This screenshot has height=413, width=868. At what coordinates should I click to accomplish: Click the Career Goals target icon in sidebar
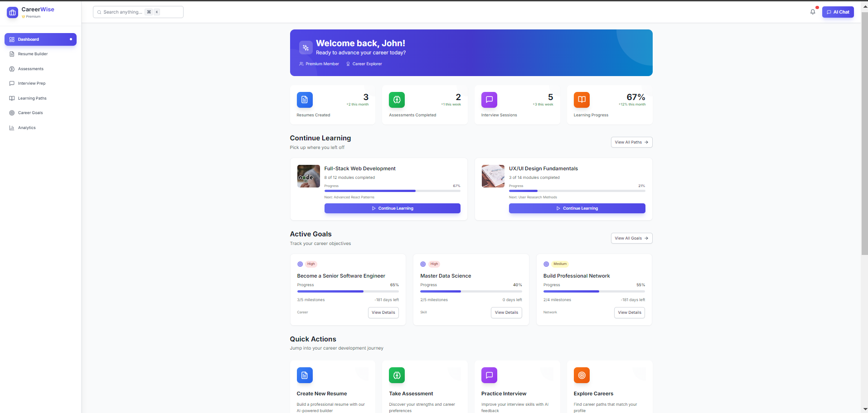pos(12,113)
